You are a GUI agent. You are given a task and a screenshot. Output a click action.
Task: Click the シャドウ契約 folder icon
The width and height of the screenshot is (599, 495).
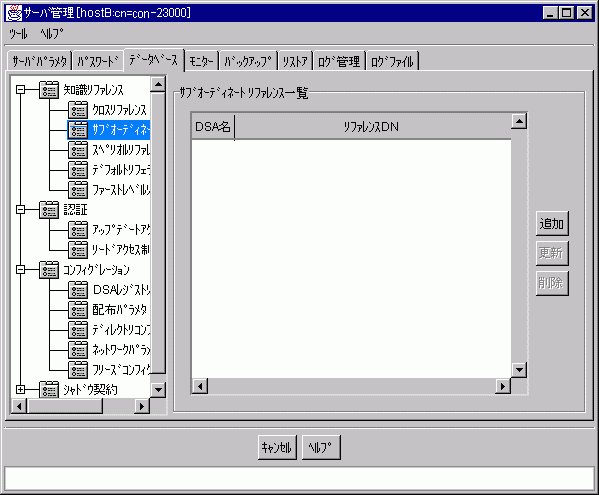point(49,389)
